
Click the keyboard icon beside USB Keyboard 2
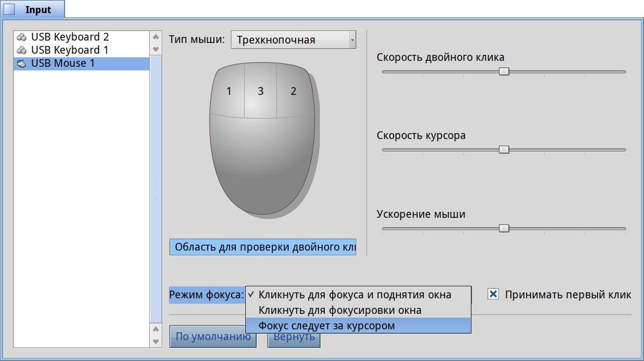tap(21, 37)
